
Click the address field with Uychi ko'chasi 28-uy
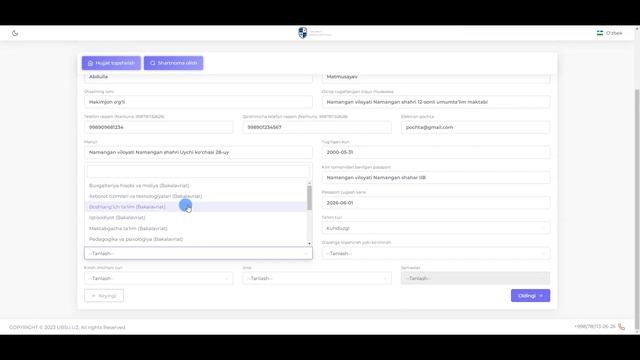pos(198,152)
